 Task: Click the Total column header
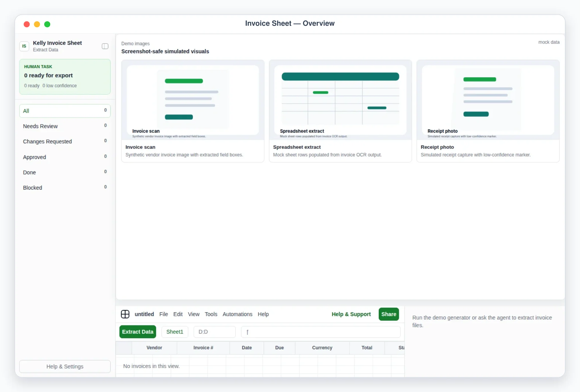tap(367, 348)
